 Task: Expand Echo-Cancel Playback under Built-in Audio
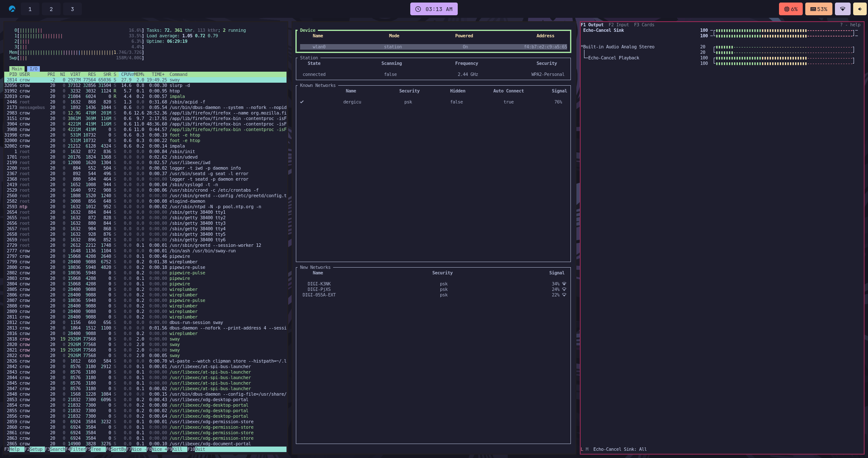pos(613,58)
